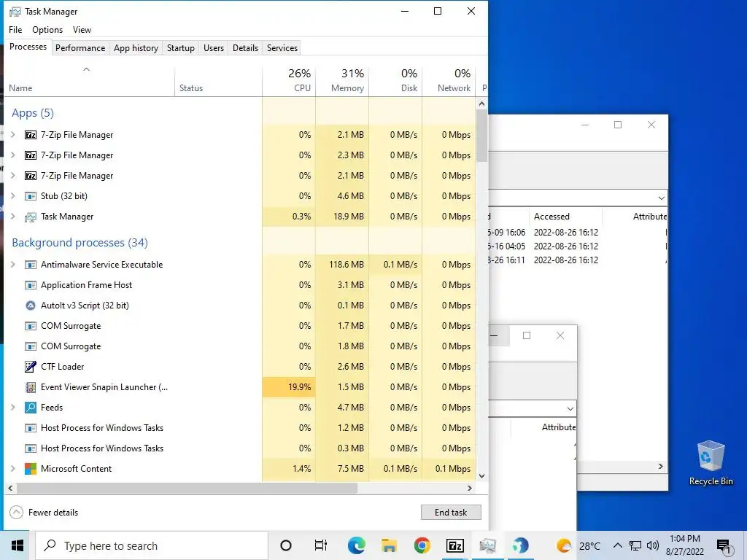Click the Cortana circle icon
The height and width of the screenshot is (560, 747).
pos(286,545)
